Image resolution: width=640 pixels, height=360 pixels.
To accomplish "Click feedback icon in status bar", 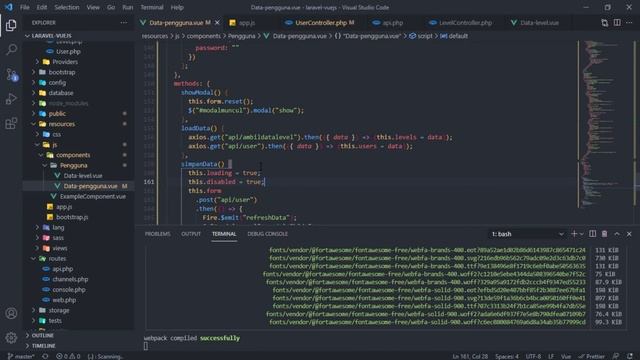I will (616, 356).
